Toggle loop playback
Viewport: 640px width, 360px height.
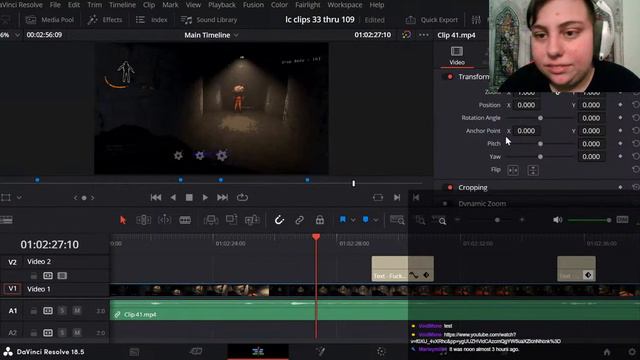click(242, 198)
